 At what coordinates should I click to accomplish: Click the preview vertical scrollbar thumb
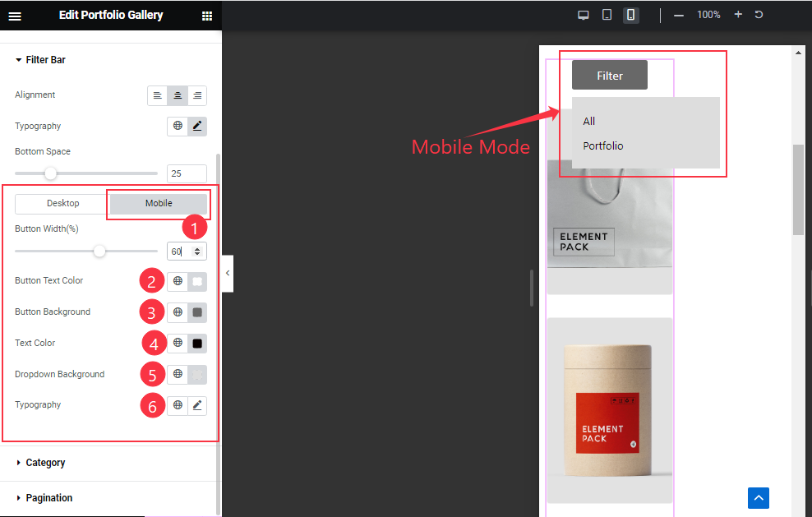[x=798, y=190]
